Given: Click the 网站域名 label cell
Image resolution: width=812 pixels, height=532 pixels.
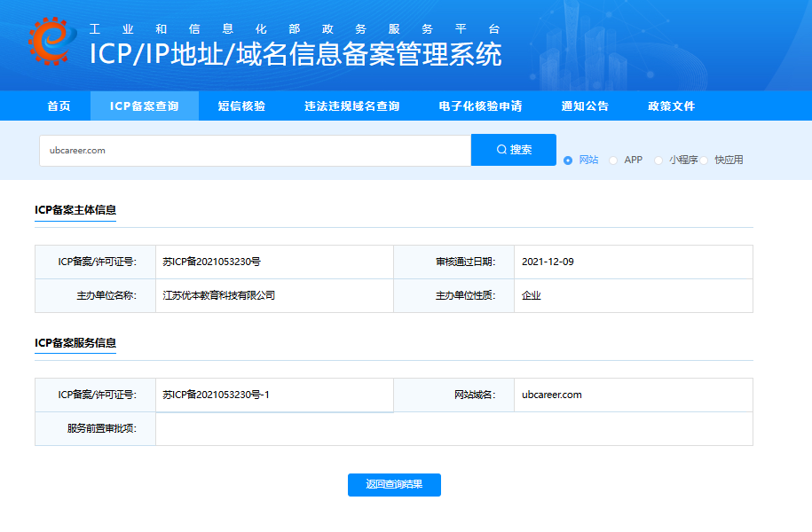Looking at the screenshot, I should [x=454, y=395].
